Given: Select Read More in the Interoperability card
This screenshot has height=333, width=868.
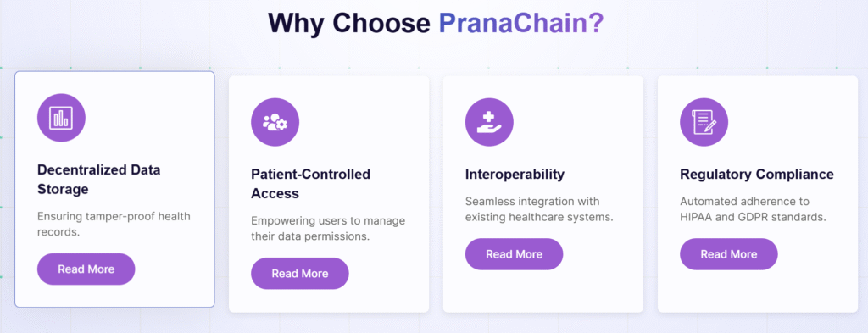Looking at the screenshot, I should tap(515, 254).
